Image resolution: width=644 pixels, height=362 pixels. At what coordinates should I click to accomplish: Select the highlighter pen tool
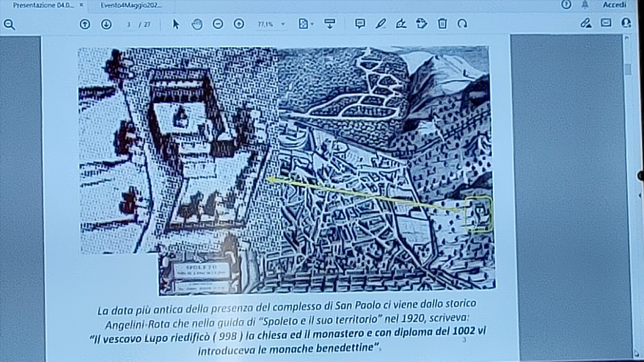pos(381,24)
